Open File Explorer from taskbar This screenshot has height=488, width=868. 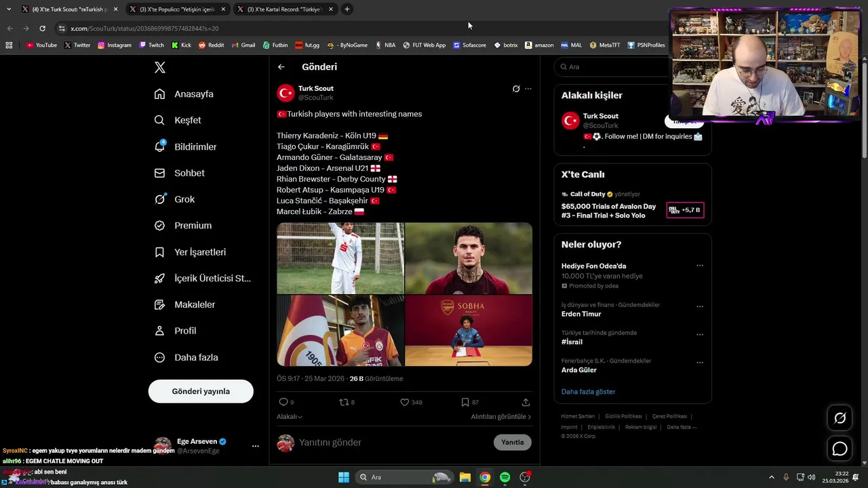click(465, 477)
